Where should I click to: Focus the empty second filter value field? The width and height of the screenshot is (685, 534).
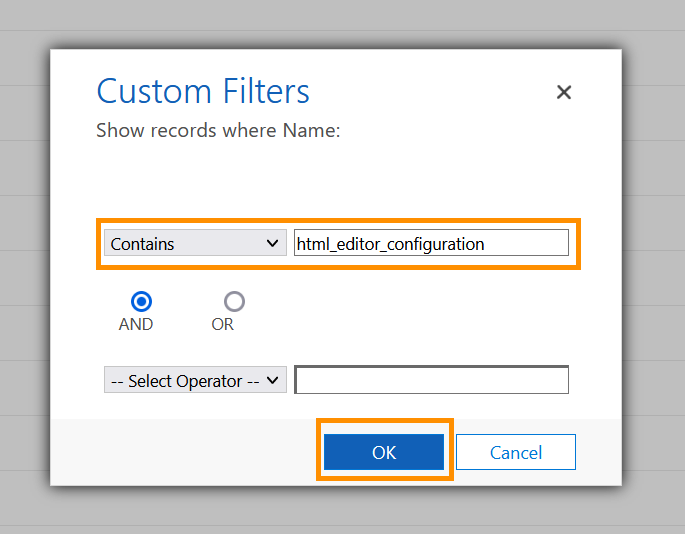pos(431,380)
